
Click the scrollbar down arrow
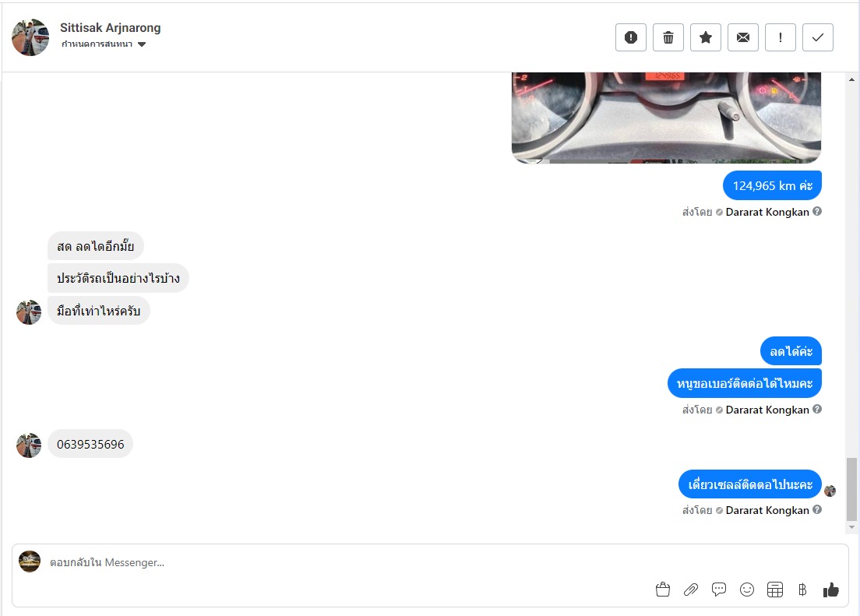(x=851, y=527)
